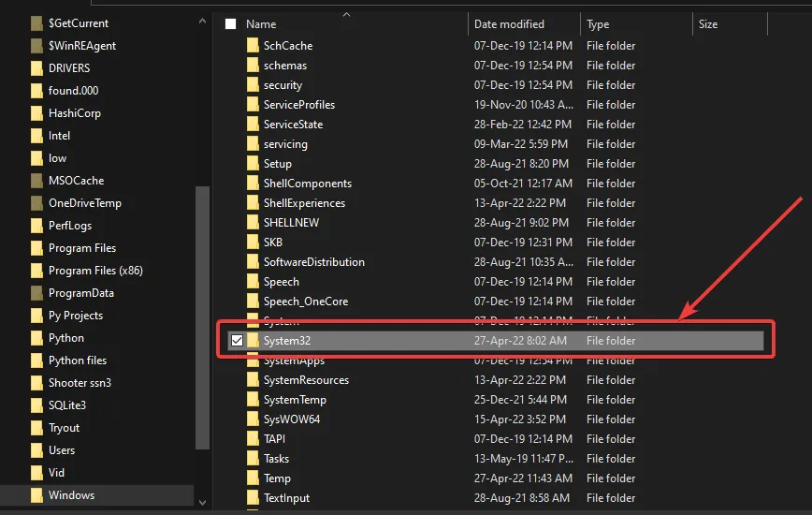The image size is (812, 515).
Task: Toggle the select-all checkbox in header
Action: pos(231,24)
